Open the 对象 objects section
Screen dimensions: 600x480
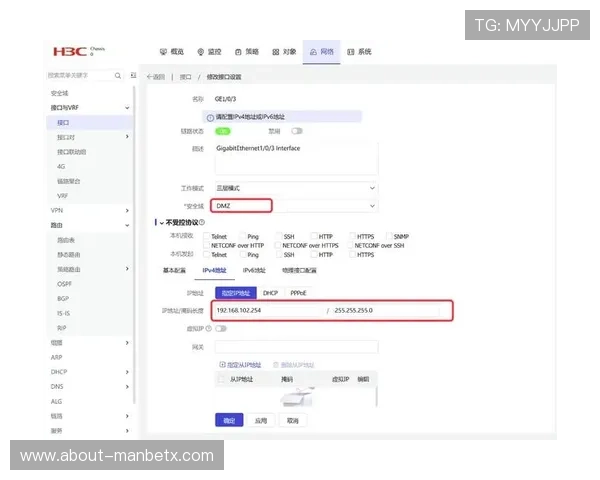(x=284, y=52)
